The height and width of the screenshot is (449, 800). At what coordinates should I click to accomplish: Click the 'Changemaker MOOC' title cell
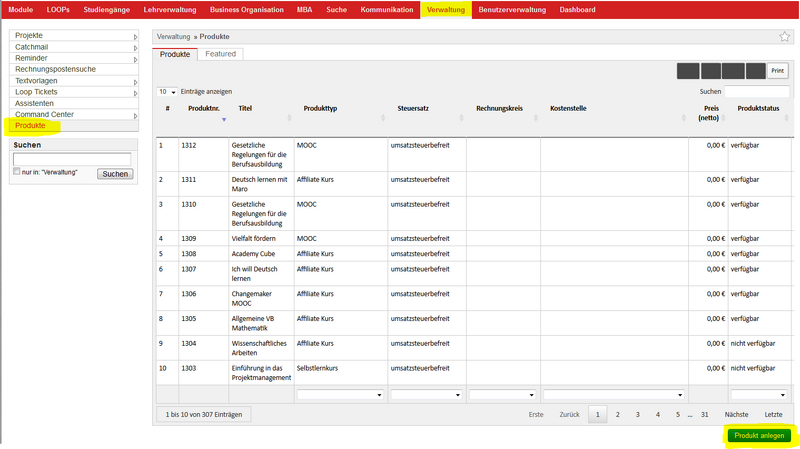point(252,298)
